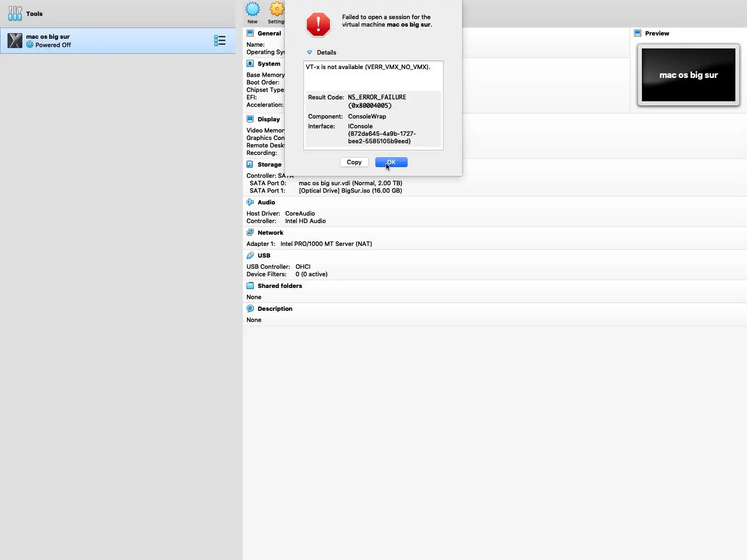The height and width of the screenshot is (560, 747).
Task: Click the VT-x not available error message
Action: [368, 67]
